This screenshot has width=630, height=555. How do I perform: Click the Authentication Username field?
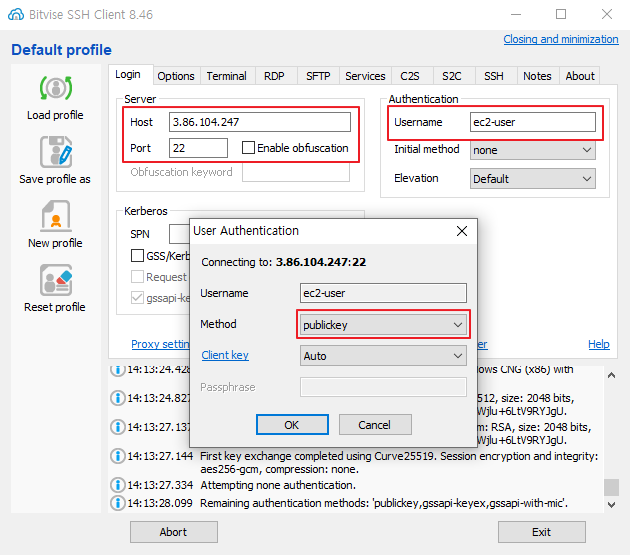click(532, 122)
